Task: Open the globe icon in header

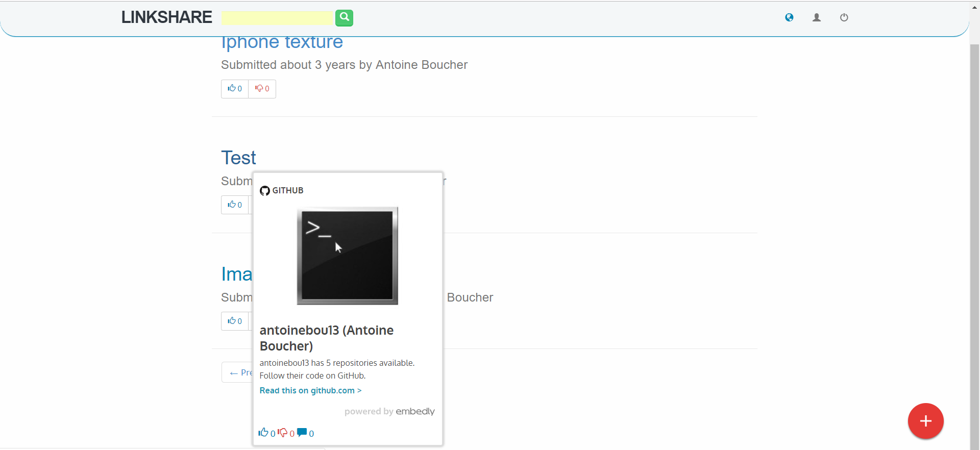Action: click(x=789, y=17)
